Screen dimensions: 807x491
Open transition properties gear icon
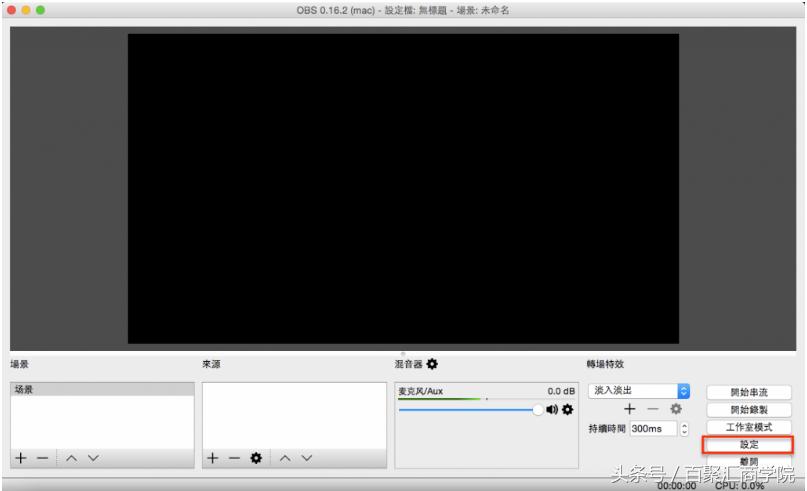coord(676,409)
